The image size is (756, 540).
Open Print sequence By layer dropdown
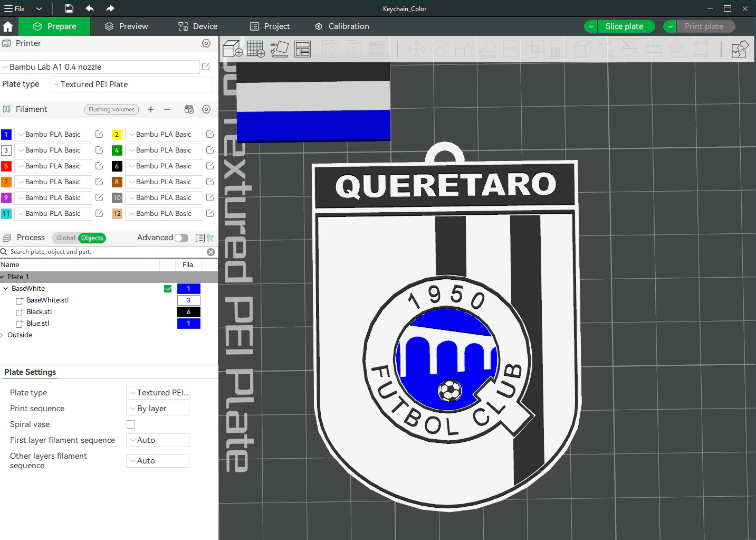click(158, 409)
